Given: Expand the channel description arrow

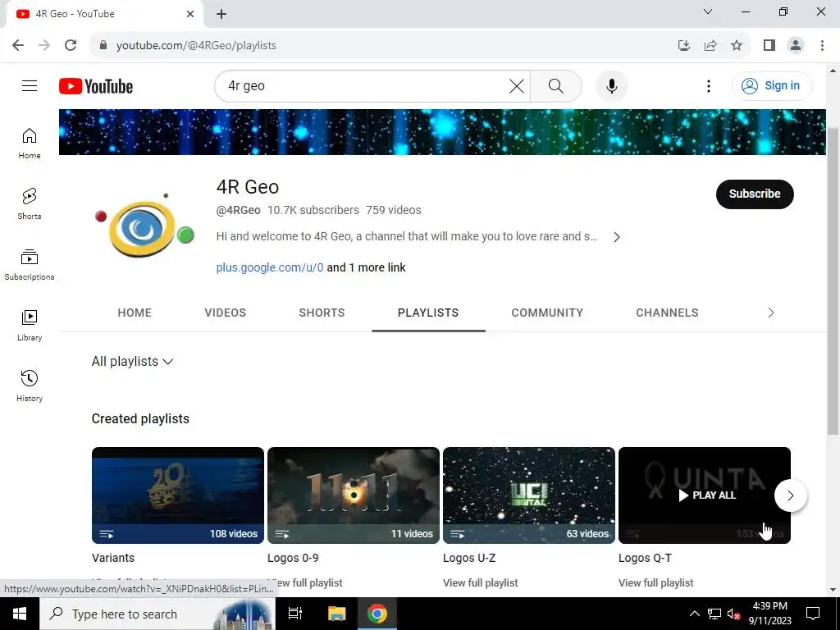Looking at the screenshot, I should click(x=617, y=237).
